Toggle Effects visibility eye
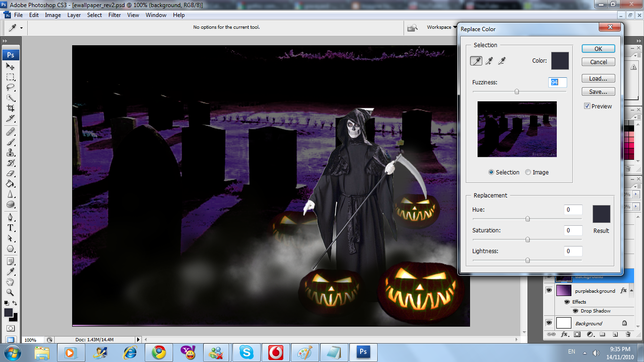This screenshot has width=644, height=362. point(567,302)
